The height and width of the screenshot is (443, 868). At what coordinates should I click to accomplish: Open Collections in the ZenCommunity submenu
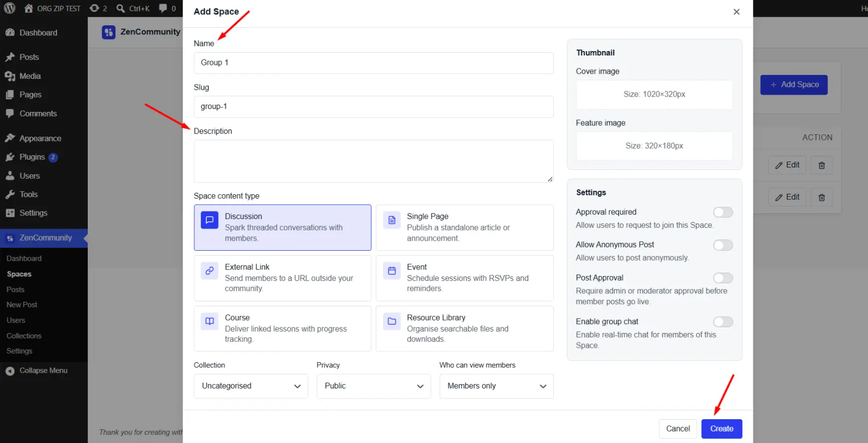[24, 336]
